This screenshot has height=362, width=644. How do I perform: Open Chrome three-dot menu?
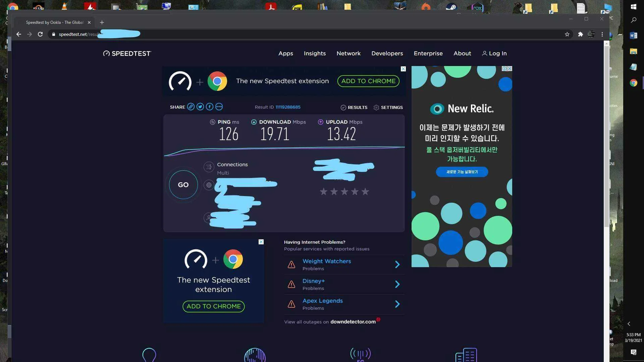[x=602, y=34]
